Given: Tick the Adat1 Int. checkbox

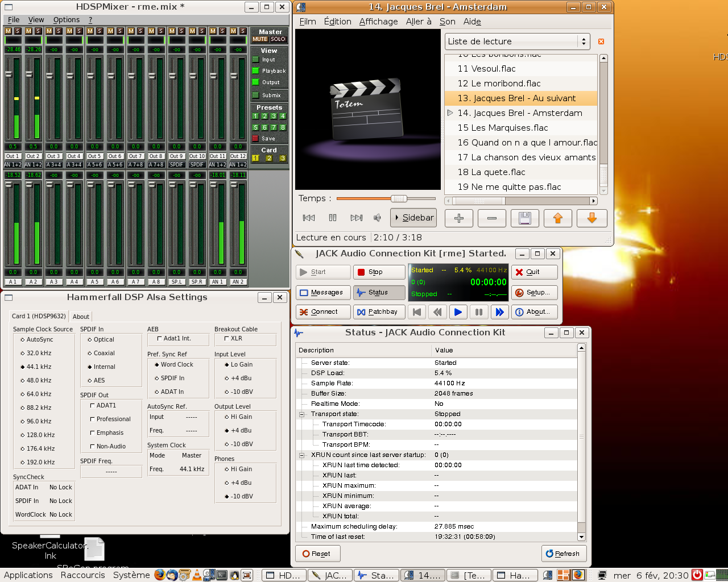Looking at the screenshot, I should 174,338.
